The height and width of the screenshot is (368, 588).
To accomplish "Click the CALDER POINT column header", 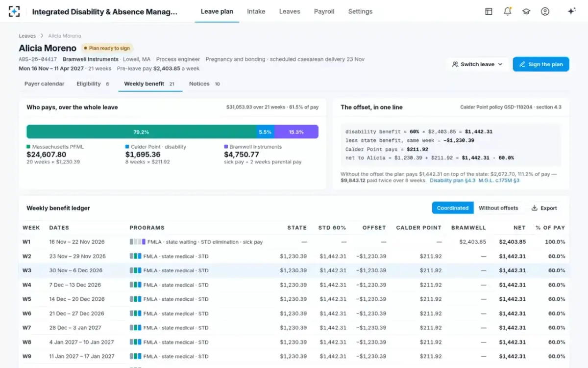I will click(419, 228).
